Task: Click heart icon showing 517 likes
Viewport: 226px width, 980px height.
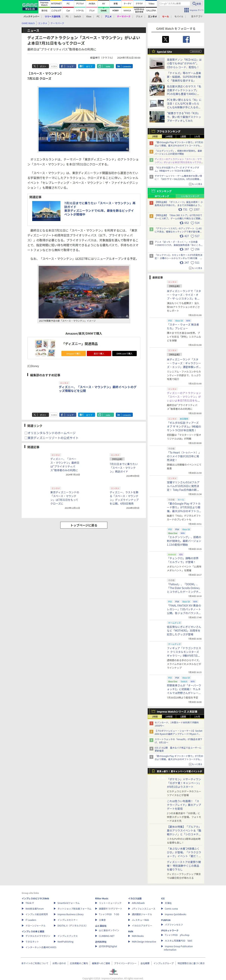Action: tap(192, 236)
